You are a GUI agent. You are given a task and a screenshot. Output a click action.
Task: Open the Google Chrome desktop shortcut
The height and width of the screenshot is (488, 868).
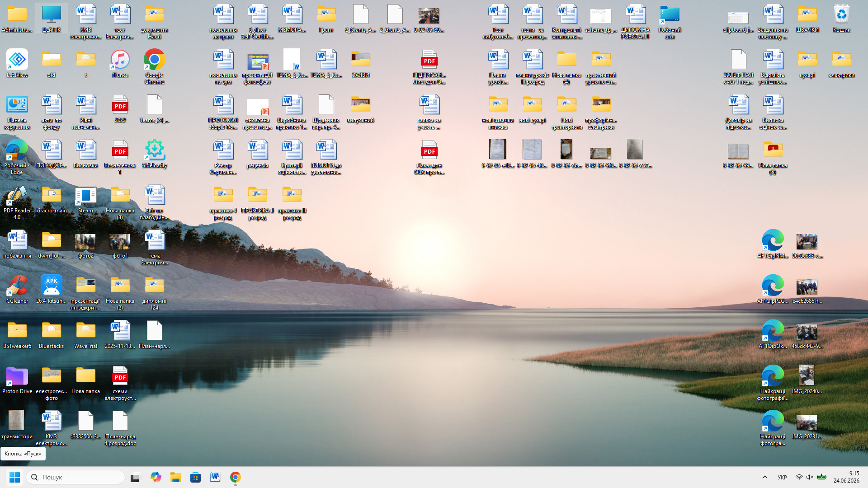[x=154, y=66]
